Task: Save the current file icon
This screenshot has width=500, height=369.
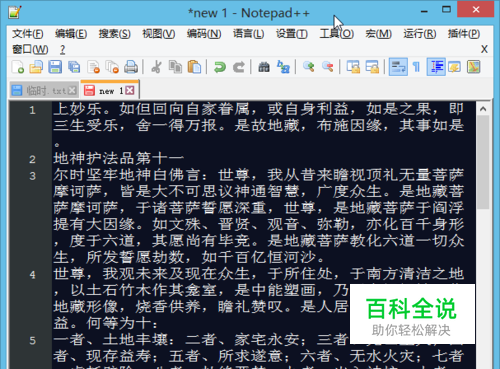Action: click(55, 67)
